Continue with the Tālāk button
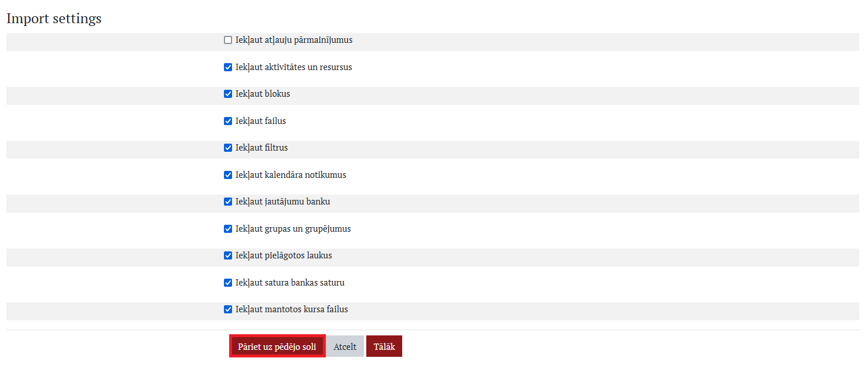The height and width of the screenshot is (369, 868). click(x=384, y=346)
